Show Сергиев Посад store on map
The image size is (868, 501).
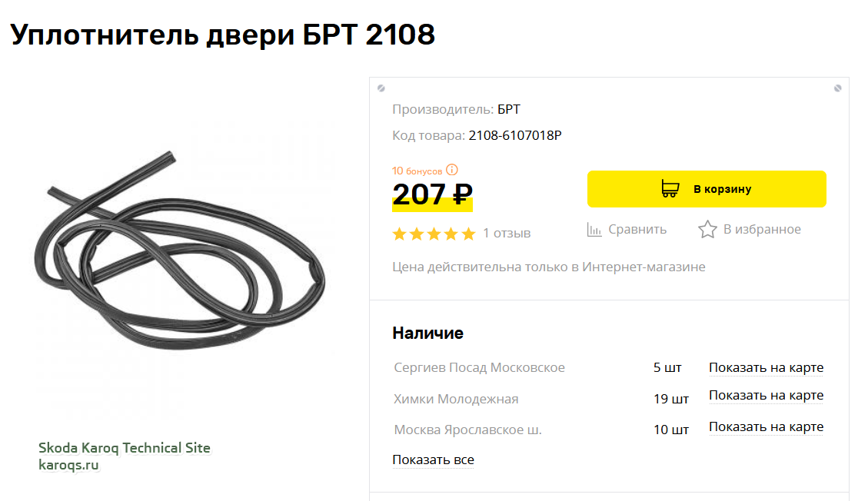pyautogui.click(x=766, y=368)
